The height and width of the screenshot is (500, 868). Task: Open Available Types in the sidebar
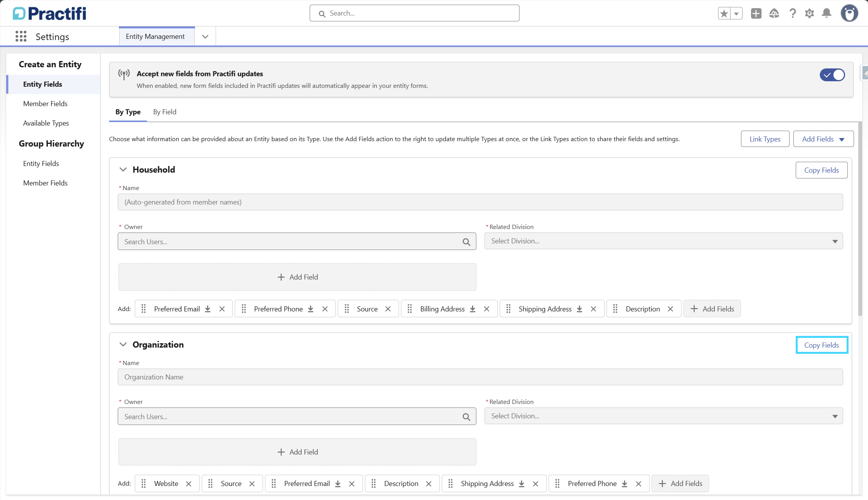[46, 123]
